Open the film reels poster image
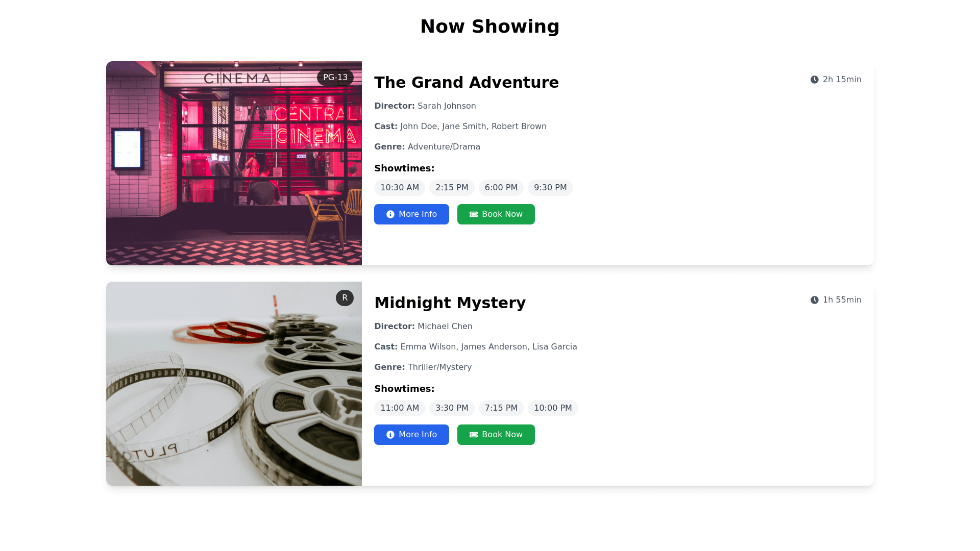The image size is (980, 551). (234, 384)
